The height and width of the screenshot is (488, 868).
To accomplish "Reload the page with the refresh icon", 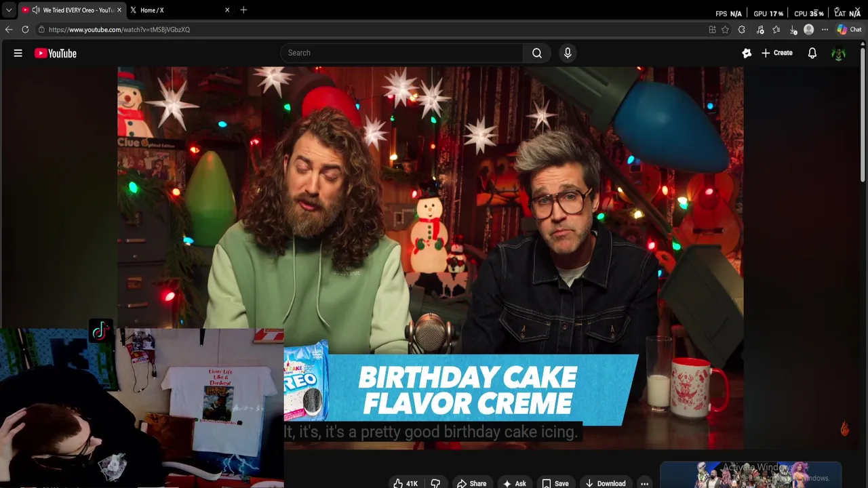I will coord(25,29).
